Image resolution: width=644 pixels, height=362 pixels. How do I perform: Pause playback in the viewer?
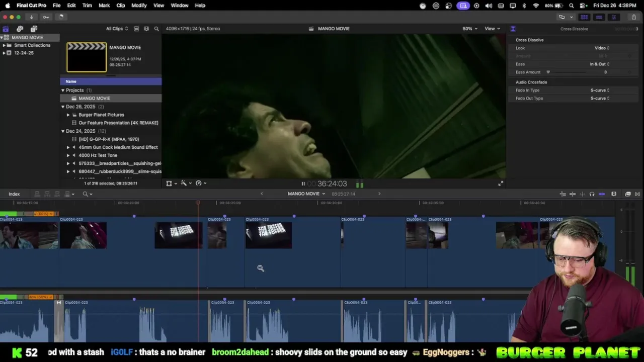(x=303, y=184)
